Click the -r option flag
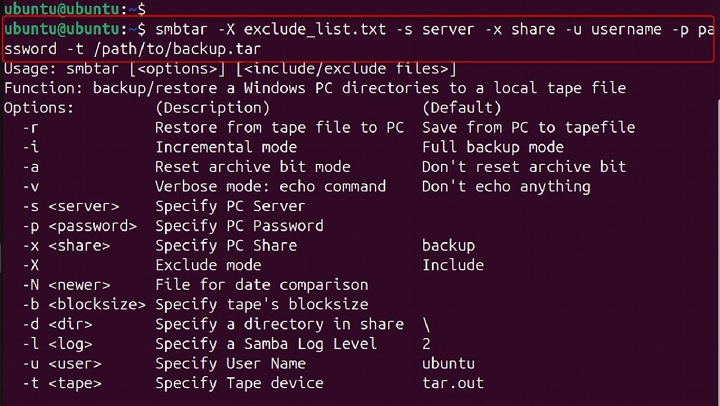 point(30,127)
